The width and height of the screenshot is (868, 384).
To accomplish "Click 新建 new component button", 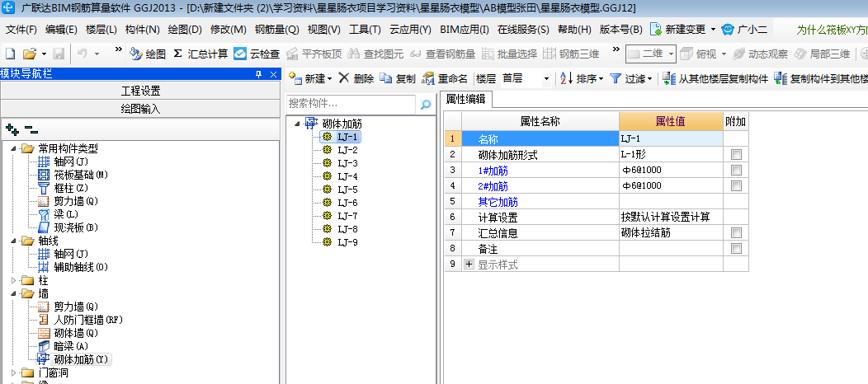I will (310, 79).
